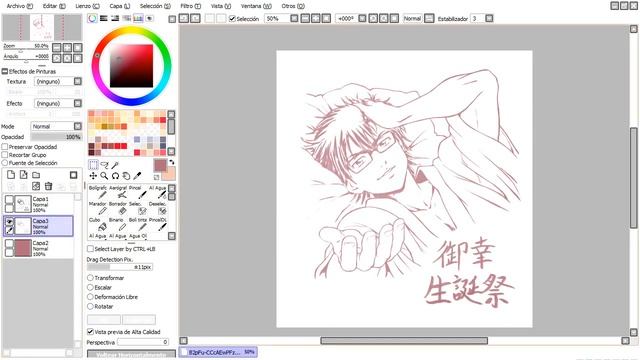Open the Capa menu
The image size is (640, 360).
120,6
